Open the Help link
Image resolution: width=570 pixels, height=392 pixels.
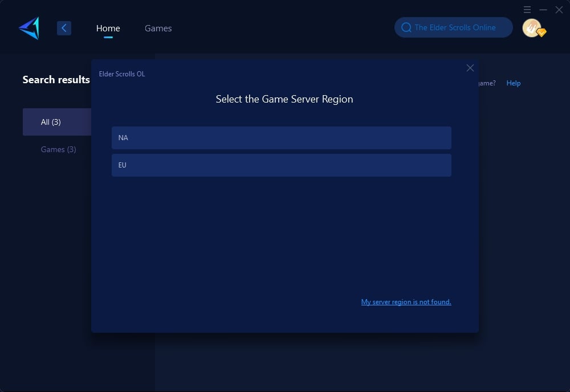pyautogui.click(x=514, y=83)
